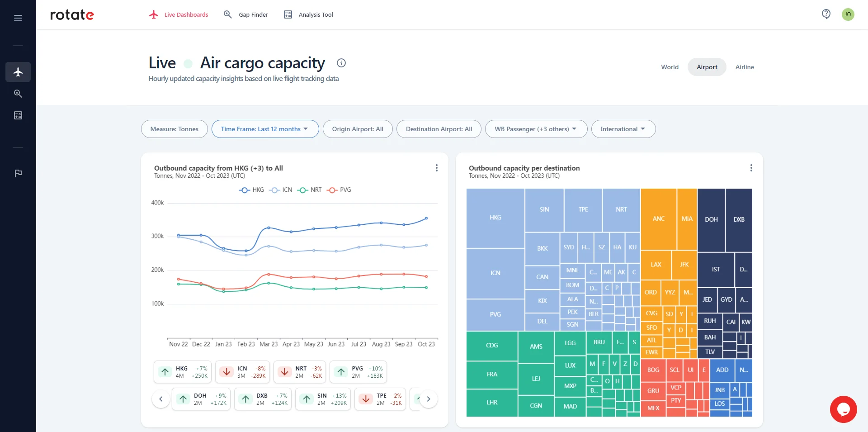Click SIN block in treemap

[544, 210]
